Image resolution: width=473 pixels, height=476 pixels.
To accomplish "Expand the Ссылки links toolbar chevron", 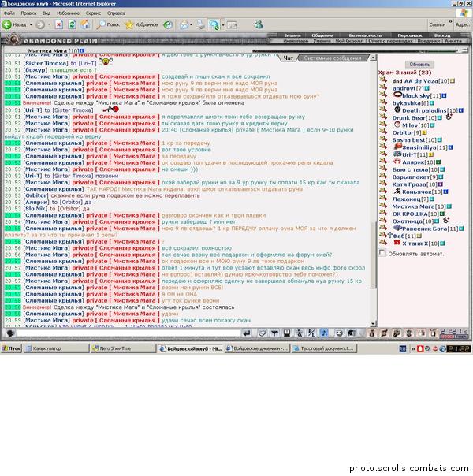I will [x=450, y=22].
